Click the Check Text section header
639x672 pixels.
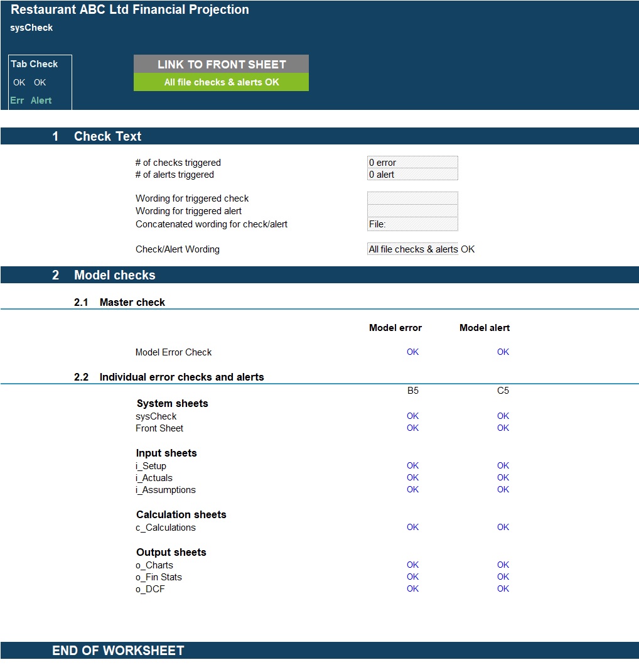[x=319, y=136]
